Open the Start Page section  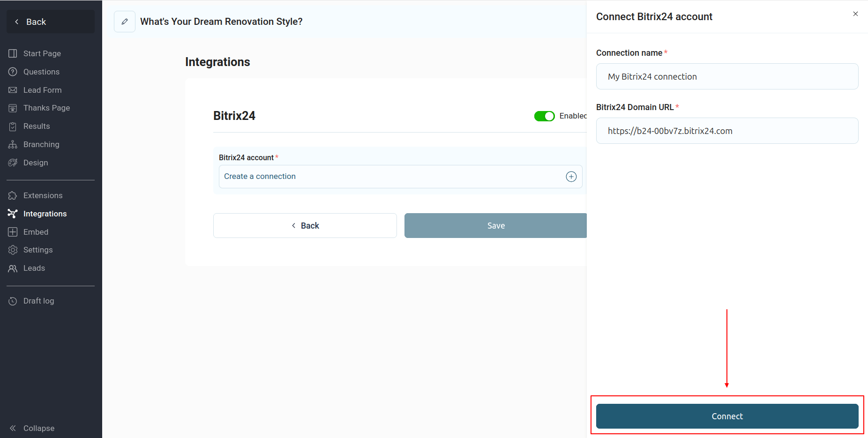(x=42, y=53)
